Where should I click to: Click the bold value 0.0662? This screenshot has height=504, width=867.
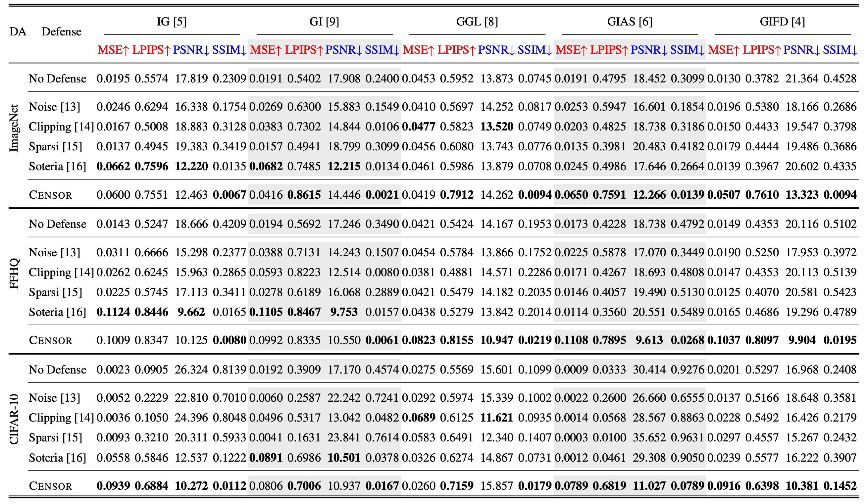[113, 167]
